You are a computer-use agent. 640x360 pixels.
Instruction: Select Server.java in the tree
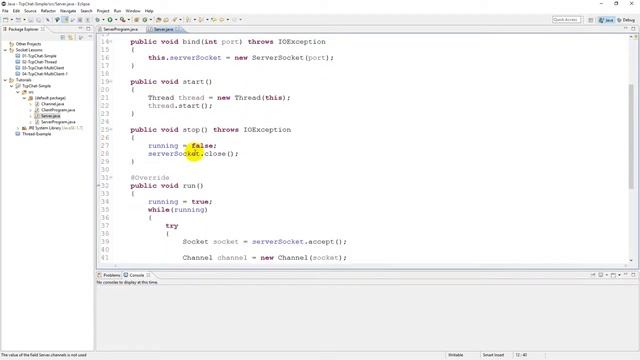pos(50,116)
